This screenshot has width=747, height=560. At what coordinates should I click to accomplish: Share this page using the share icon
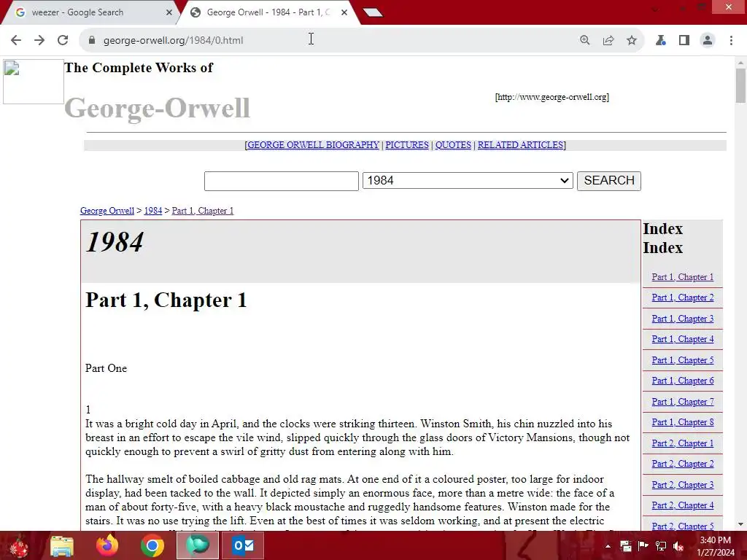click(x=608, y=41)
